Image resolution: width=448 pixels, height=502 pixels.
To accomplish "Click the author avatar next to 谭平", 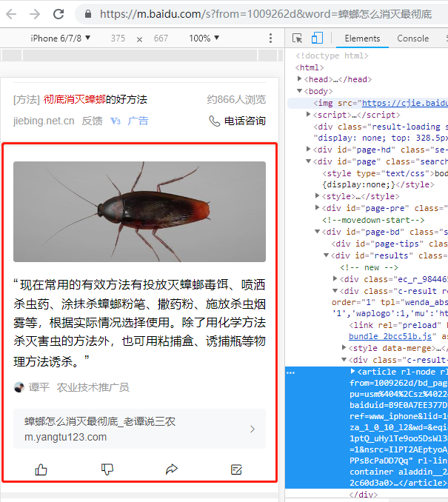I will point(19,387).
